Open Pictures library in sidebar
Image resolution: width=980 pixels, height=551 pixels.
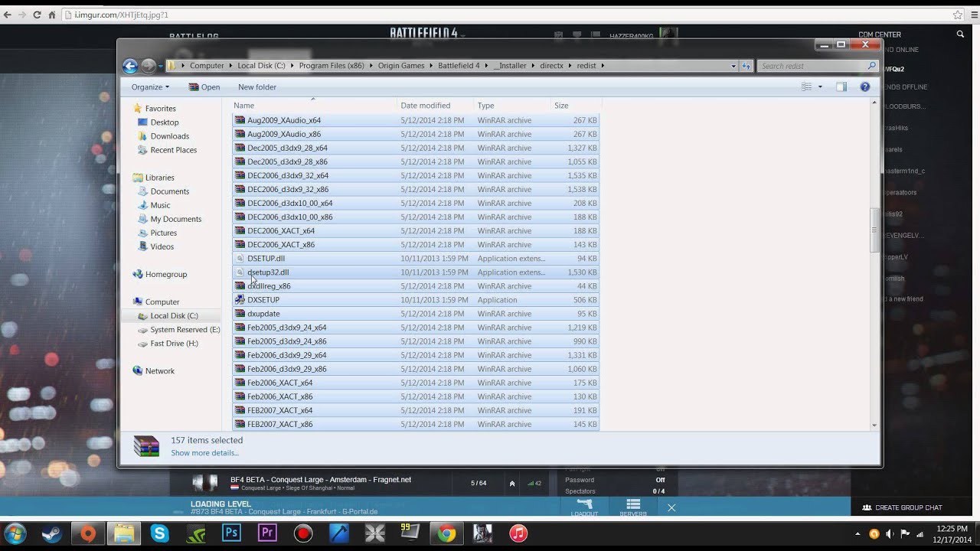click(x=164, y=233)
